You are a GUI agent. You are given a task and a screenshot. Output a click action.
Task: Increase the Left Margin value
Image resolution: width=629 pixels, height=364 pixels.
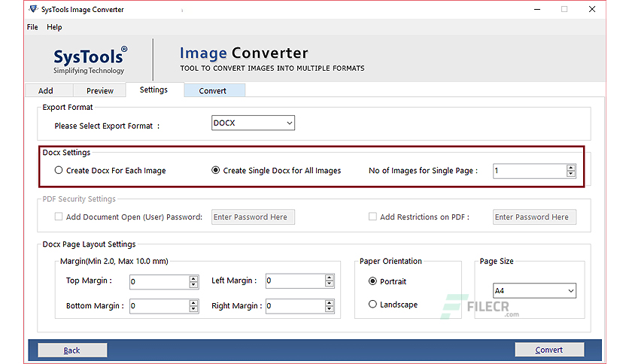point(330,278)
